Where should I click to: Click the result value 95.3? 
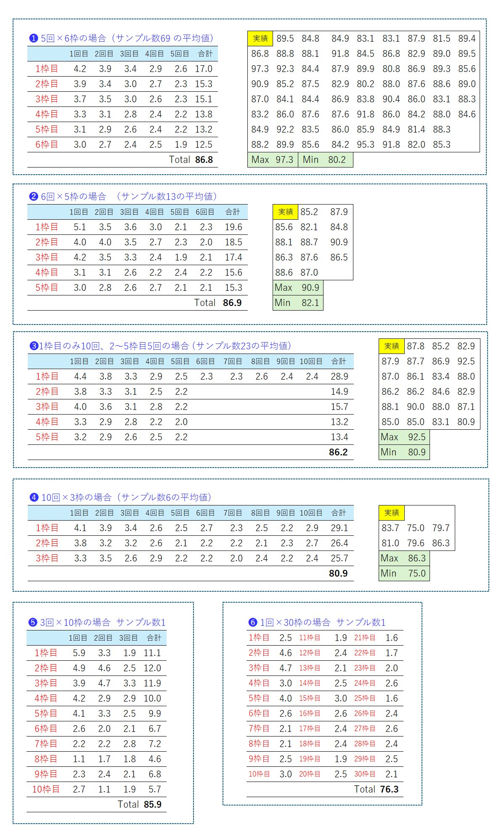(x=366, y=145)
